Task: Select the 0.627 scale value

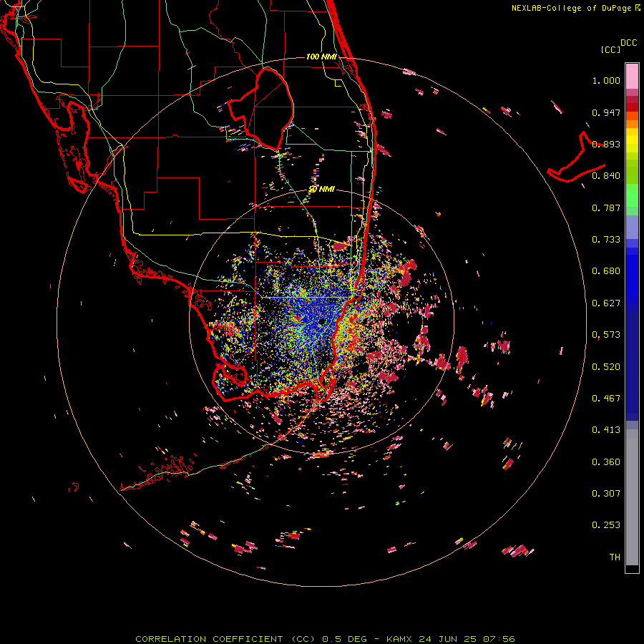Action: point(606,303)
